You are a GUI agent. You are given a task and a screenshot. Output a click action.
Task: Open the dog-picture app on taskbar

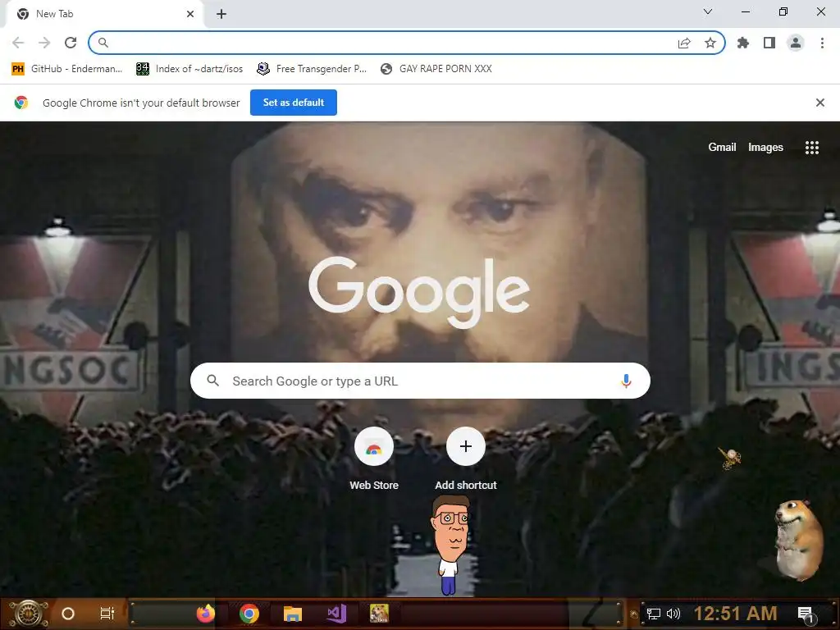[x=379, y=614]
